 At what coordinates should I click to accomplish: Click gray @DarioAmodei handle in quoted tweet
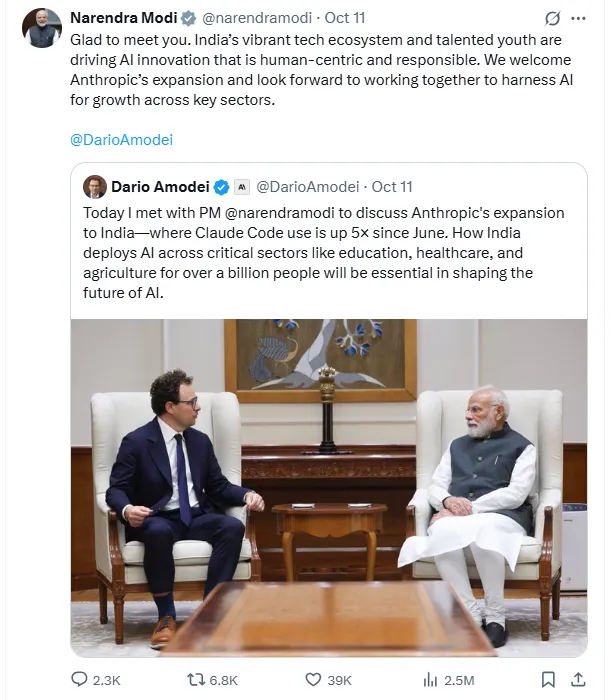pyautogui.click(x=307, y=187)
